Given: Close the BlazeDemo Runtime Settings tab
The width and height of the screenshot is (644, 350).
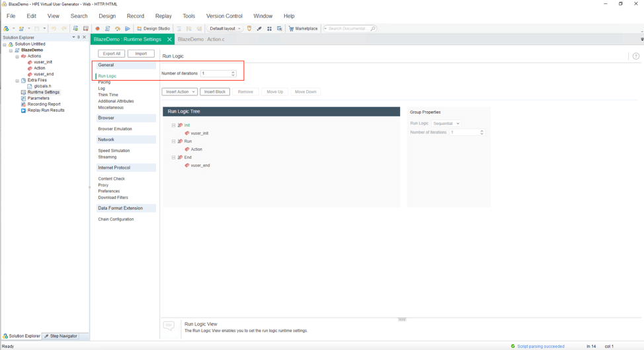Looking at the screenshot, I should pyautogui.click(x=169, y=40).
